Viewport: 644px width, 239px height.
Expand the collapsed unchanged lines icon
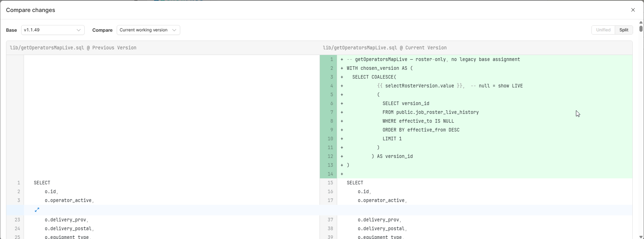click(x=37, y=210)
